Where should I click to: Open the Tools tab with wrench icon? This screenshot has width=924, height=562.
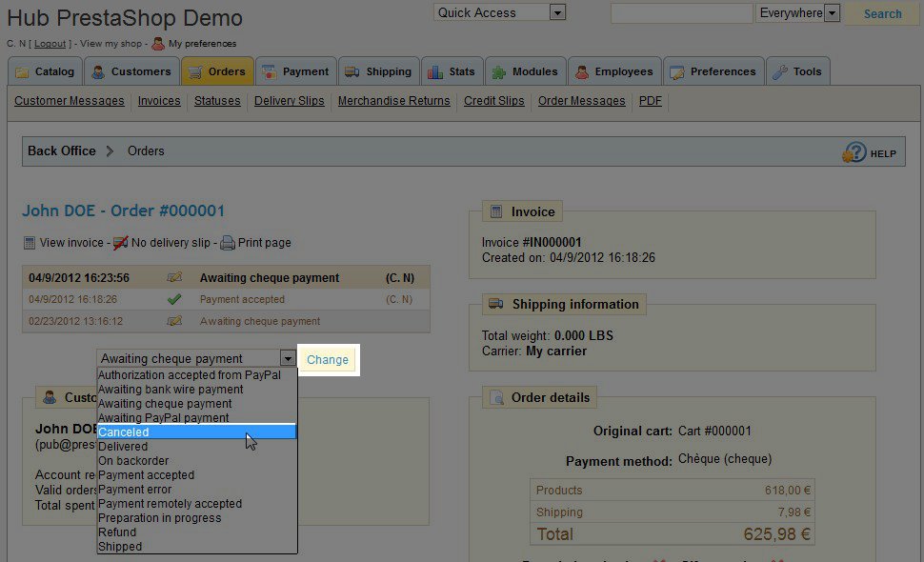(780, 72)
